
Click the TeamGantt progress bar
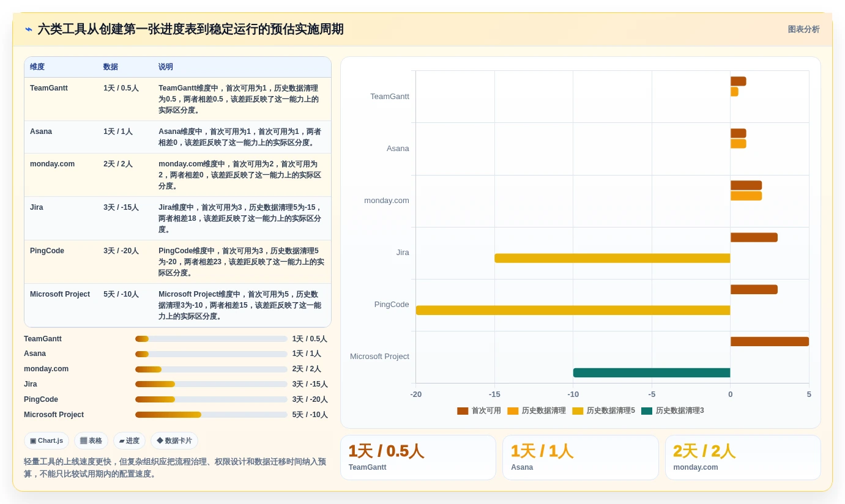coord(211,339)
